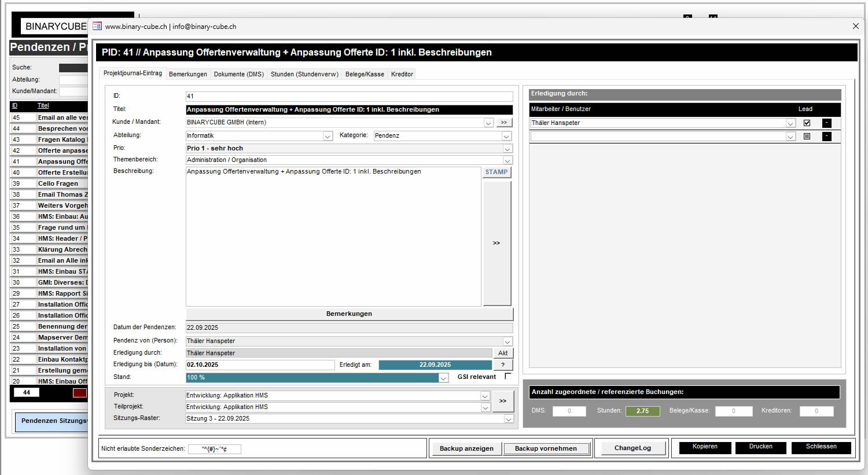Expand the Kategorie dropdown
This screenshot has width=868, height=475.
(x=506, y=136)
